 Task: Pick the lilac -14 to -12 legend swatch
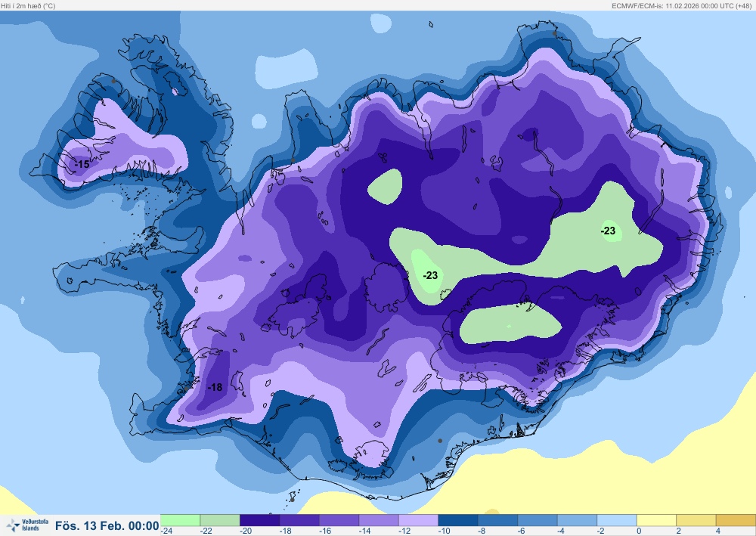tap(379, 520)
